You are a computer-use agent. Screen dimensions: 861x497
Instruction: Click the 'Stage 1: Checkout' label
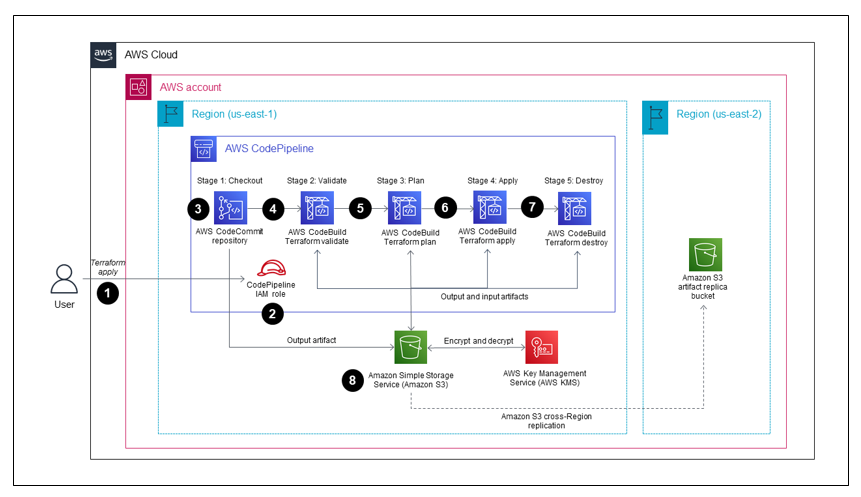pos(230,181)
